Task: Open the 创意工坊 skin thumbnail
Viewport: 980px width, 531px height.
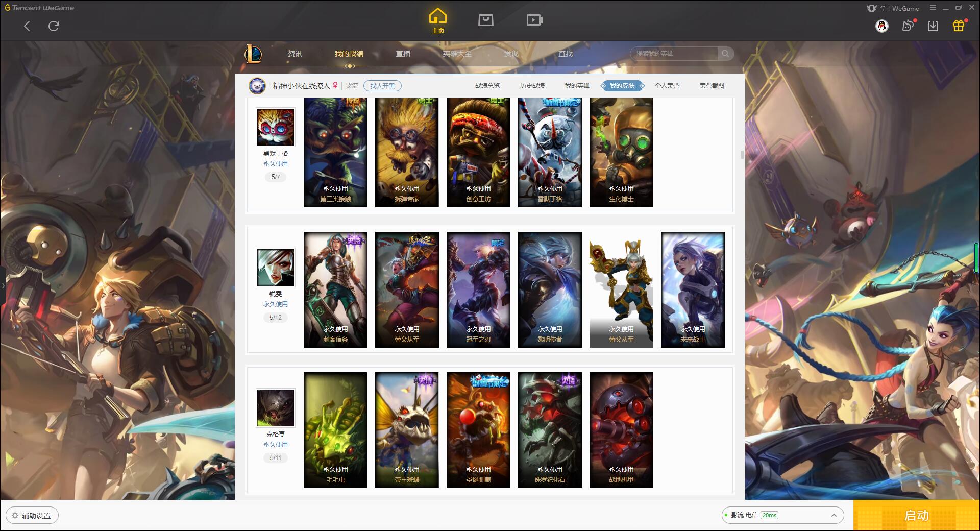Action: point(478,153)
